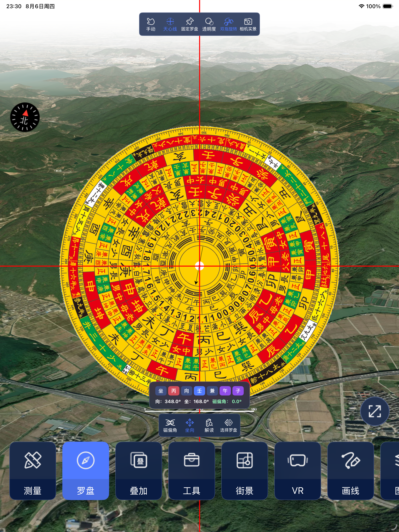Toggle 双指旋转 two-finger rotation
This screenshot has height=532, width=399.
pyautogui.click(x=228, y=24)
